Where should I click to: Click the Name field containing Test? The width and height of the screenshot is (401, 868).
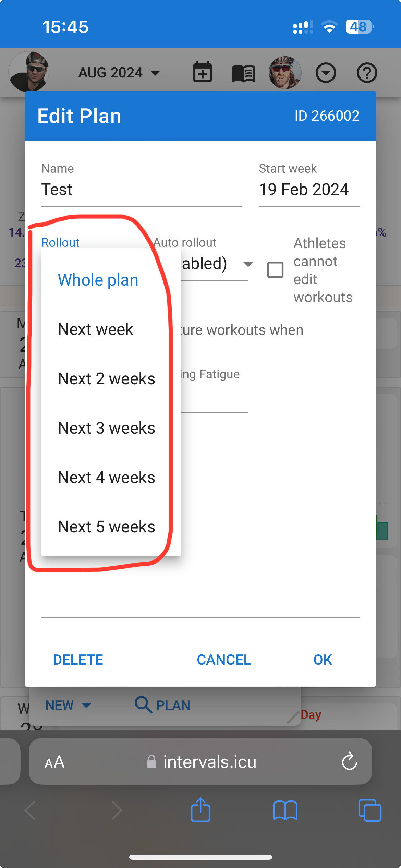click(x=142, y=190)
